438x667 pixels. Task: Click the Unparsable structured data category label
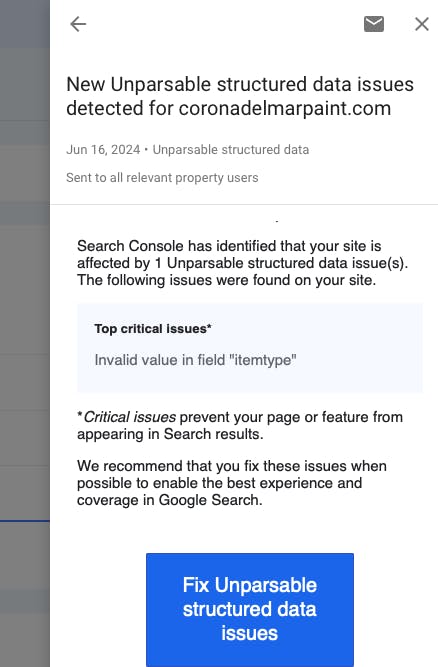tap(230, 149)
